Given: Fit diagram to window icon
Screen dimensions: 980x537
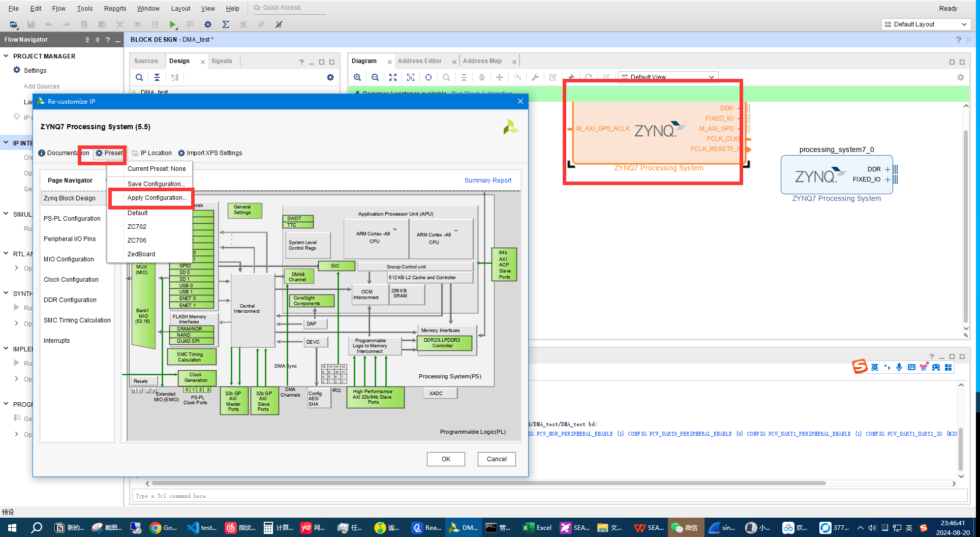Looking at the screenshot, I should 393,77.
